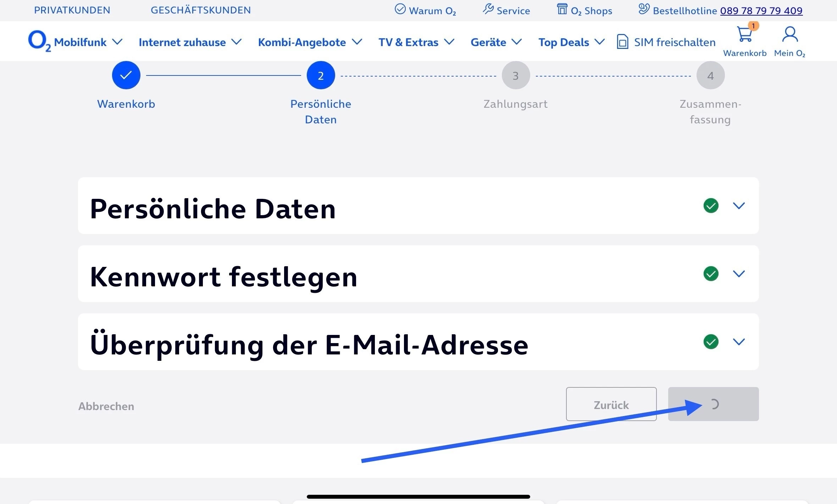Open the Warenkorb shopping cart icon
This screenshot has width=837, height=504.
744,35
